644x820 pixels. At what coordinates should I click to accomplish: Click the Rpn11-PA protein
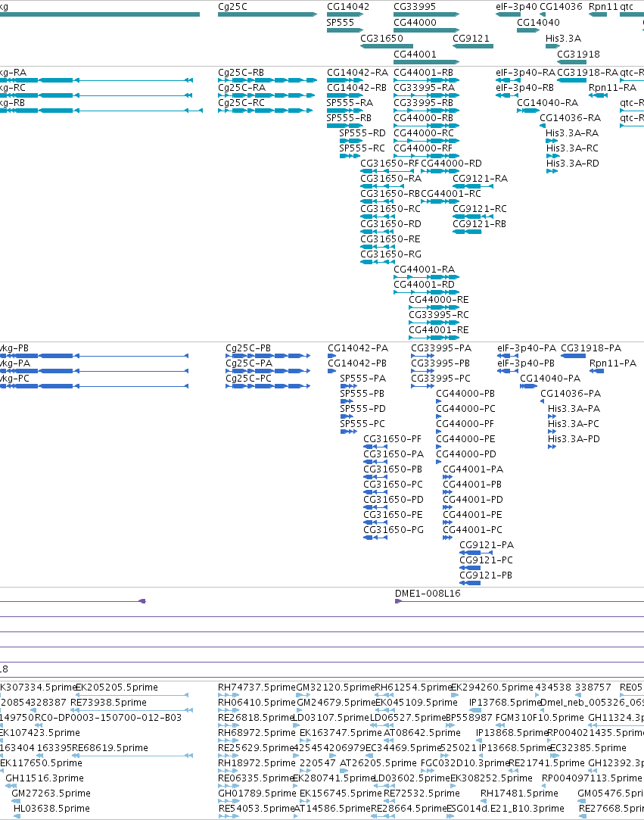[x=597, y=371]
